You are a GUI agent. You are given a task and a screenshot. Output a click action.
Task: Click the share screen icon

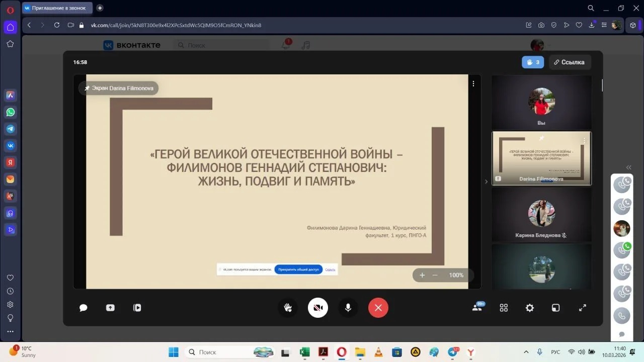(x=110, y=308)
